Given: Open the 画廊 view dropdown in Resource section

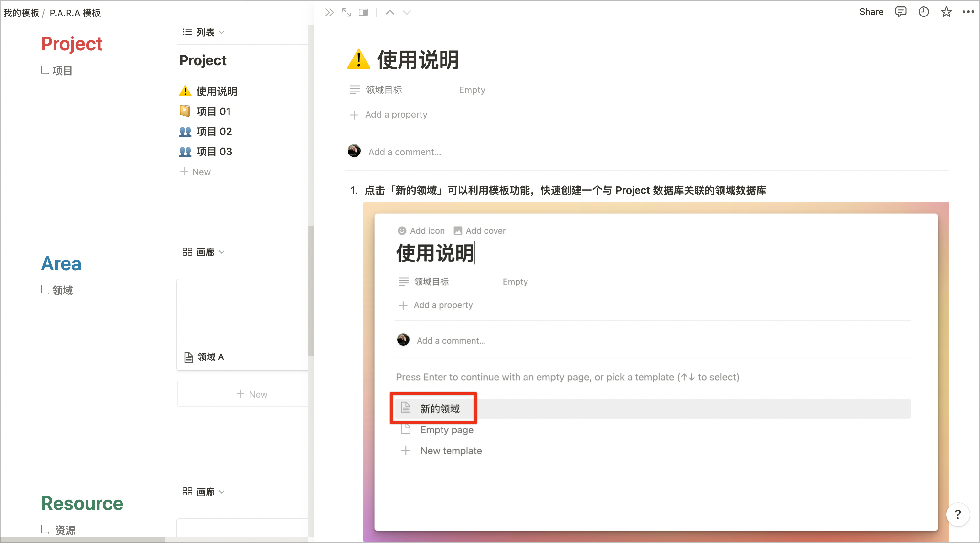Looking at the screenshot, I should coord(204,492).
